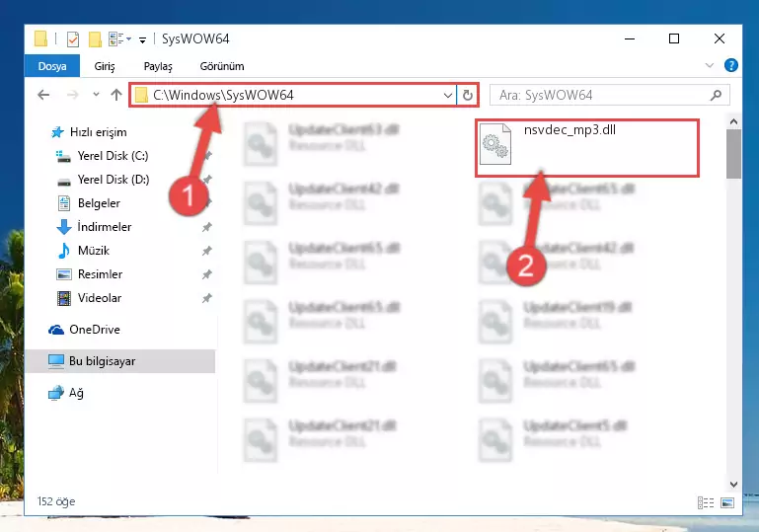Click the Properties checkmark icon in title bar
The height and width of the screenshot is (532, 759).
[x=73, y=39]
